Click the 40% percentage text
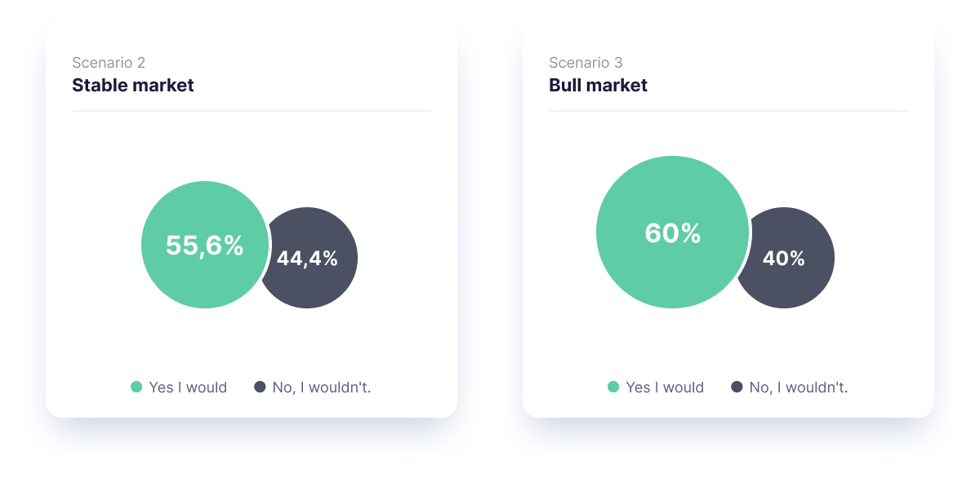Image resolution: width=980 pixels, height=483 pixels. tap(784, 258)
